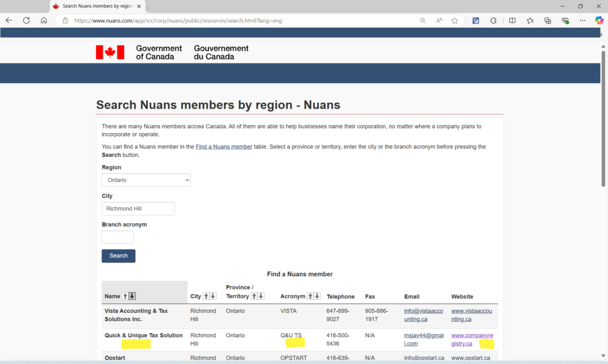Image resolution: width=608 pixels, height=364 pixels.
Task: Select the Search Nuans members browser tab
Action: (97, 6)
